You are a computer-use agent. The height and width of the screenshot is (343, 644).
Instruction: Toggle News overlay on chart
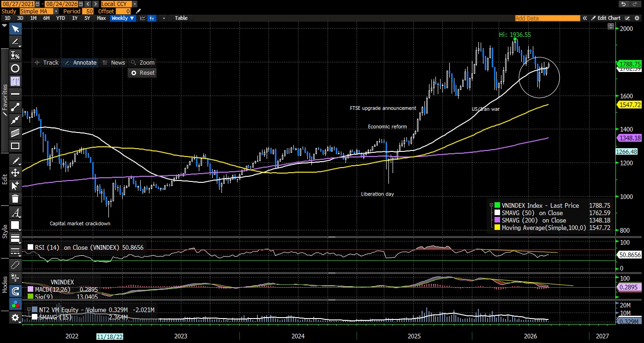[x=114, y=63]
